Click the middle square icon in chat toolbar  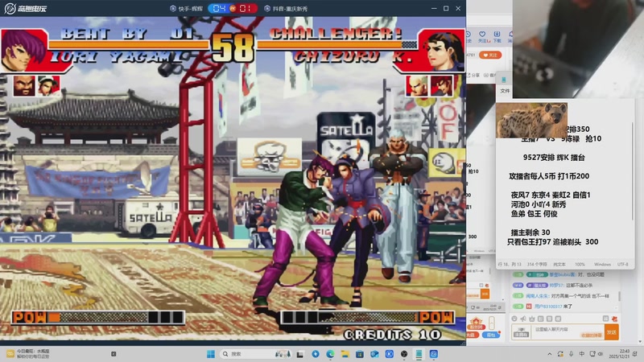pos(549,319)
